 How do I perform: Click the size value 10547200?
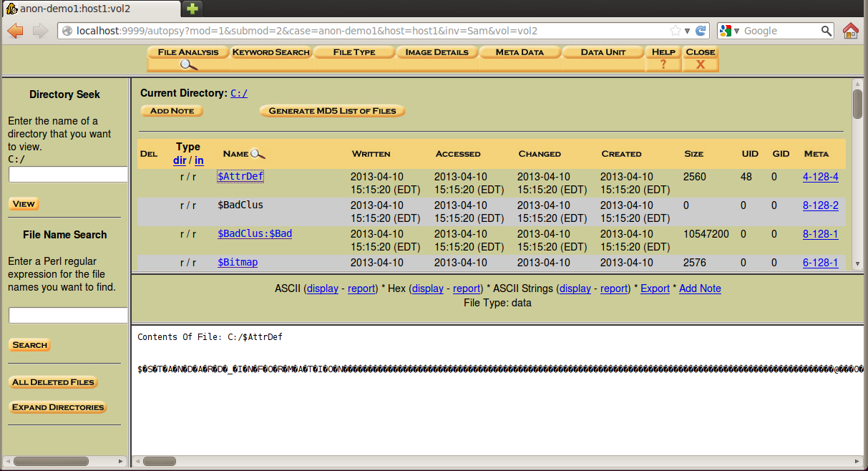pyautogui.click(x=706, y=234)
